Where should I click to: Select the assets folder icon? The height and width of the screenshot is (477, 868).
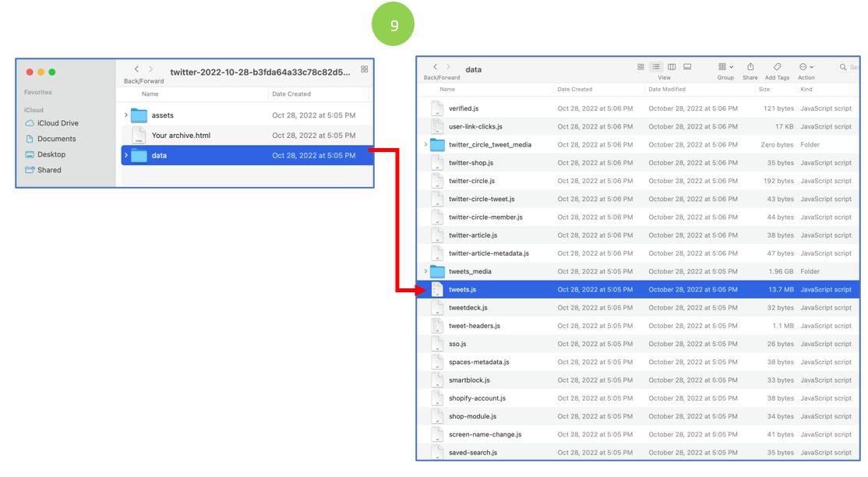[139, 115]
